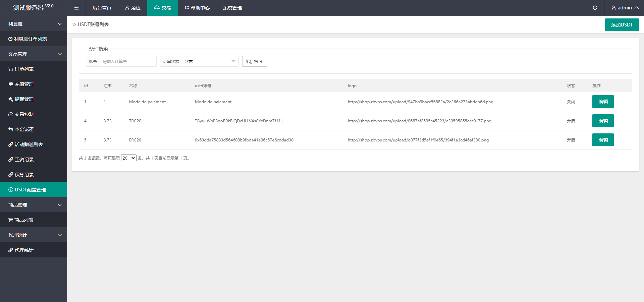
Task: Click the flag icon beside 帮助中心
Action: click(187, 8)
